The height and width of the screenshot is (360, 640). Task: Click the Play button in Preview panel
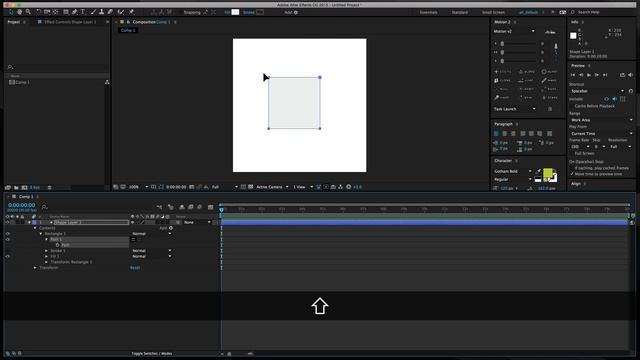point(589,75)
